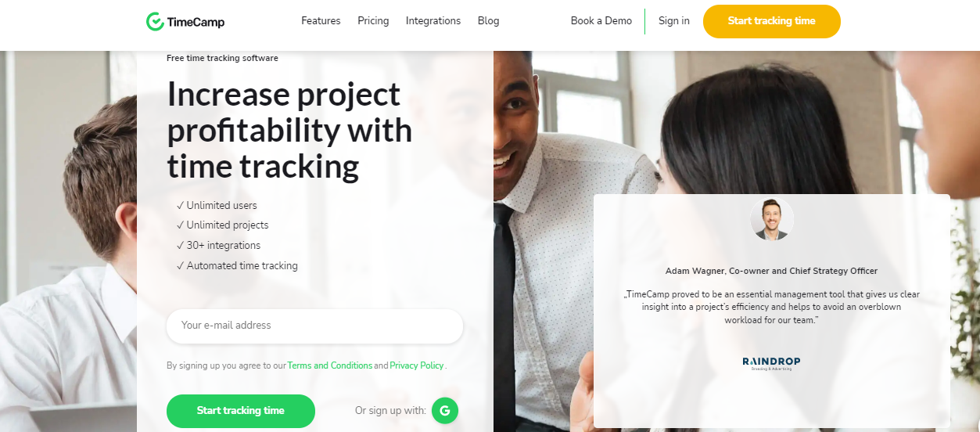Image resolution: width=980 pixels, height=432 pixels.
Task: Sign up with the Google icon
Action: [x=445, y=410]
